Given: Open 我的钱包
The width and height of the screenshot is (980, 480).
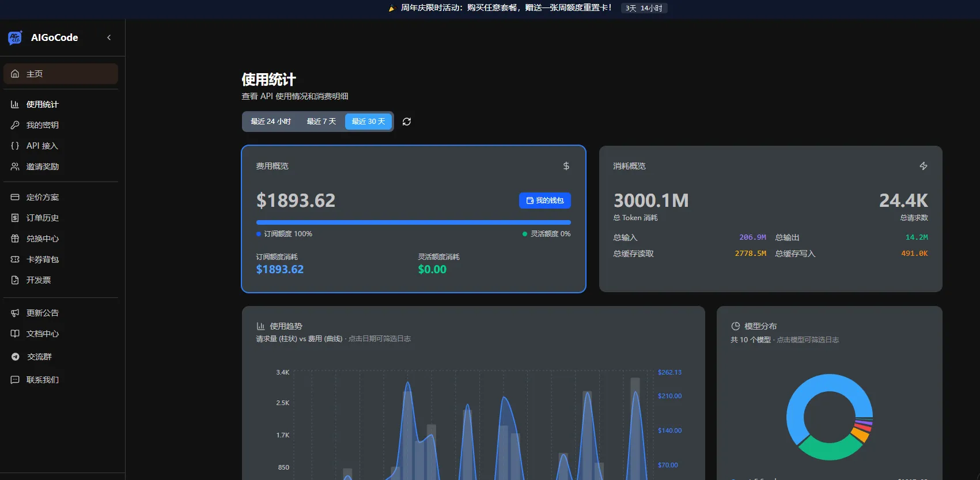Looking at the screenshot, I should [545, 201].
